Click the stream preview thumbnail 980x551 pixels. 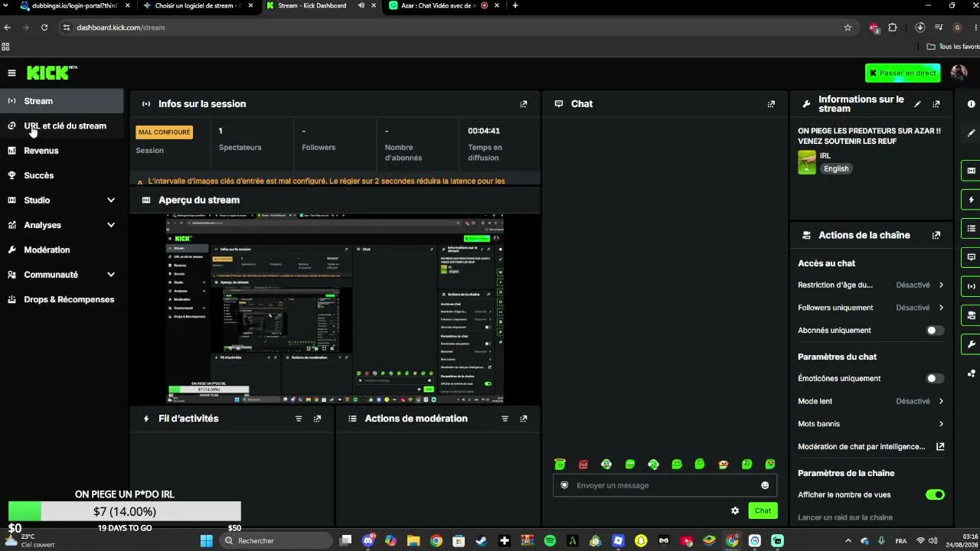[x=335, y=308]
